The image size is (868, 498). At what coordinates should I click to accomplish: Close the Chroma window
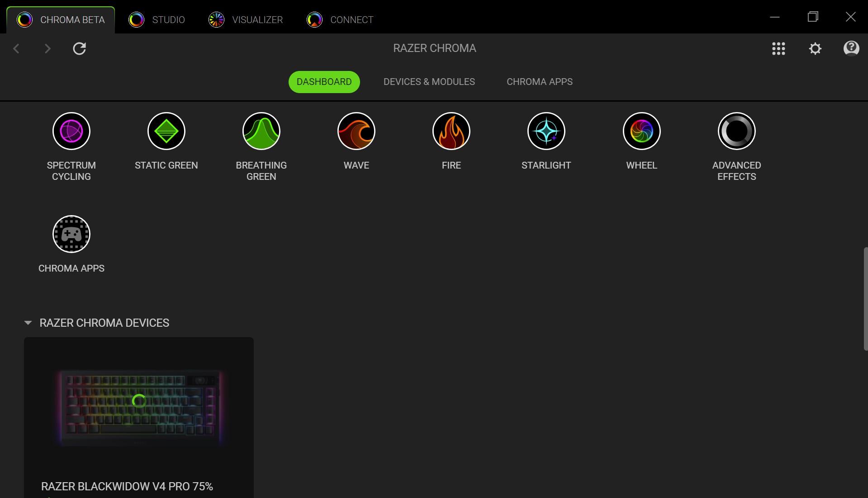point(851,17)
